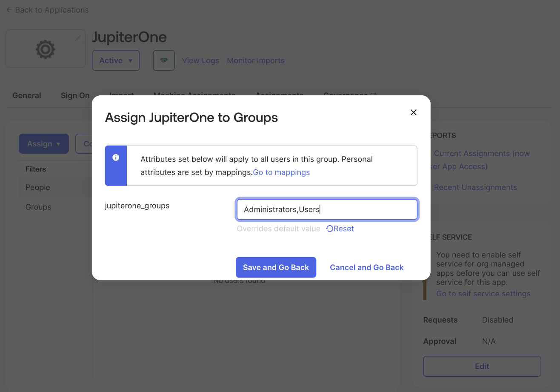This screenshot has width=560, height=392.
Task: Click the N/A value next to Approval
Action: [489, 341]
